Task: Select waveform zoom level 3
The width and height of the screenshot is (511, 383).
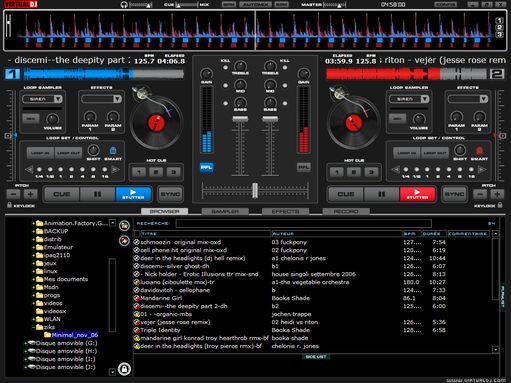Action: tap(499, 34)
